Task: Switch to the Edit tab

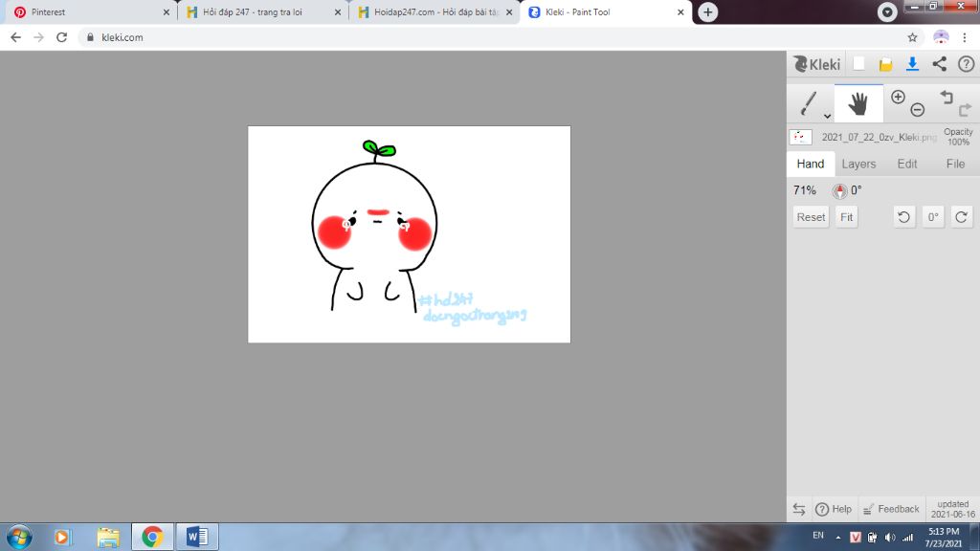Action: coord(907,164)
